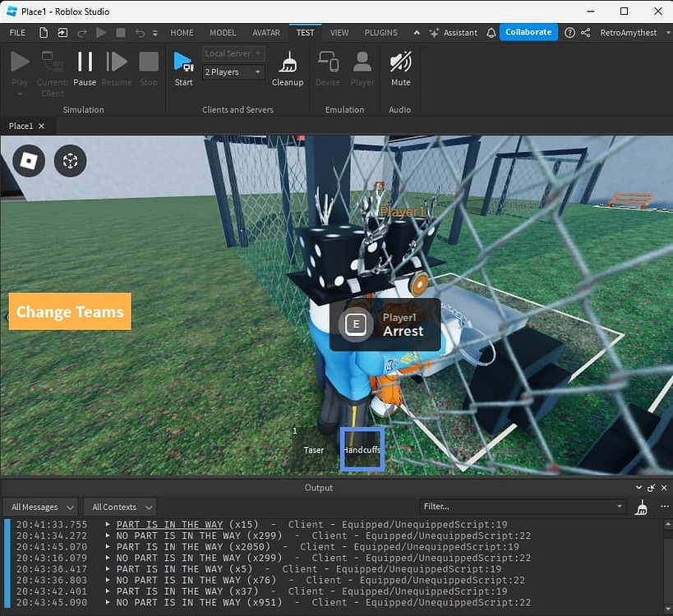Click the Collaborate button
Viewport: 673px width, 616px height.
pyautogui.click(x=528, y=32)
